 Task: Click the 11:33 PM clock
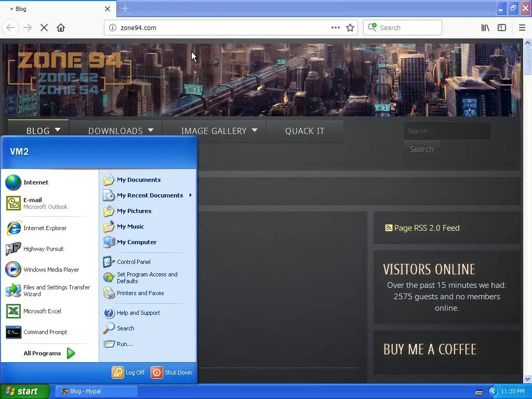[x=513, y=392]
